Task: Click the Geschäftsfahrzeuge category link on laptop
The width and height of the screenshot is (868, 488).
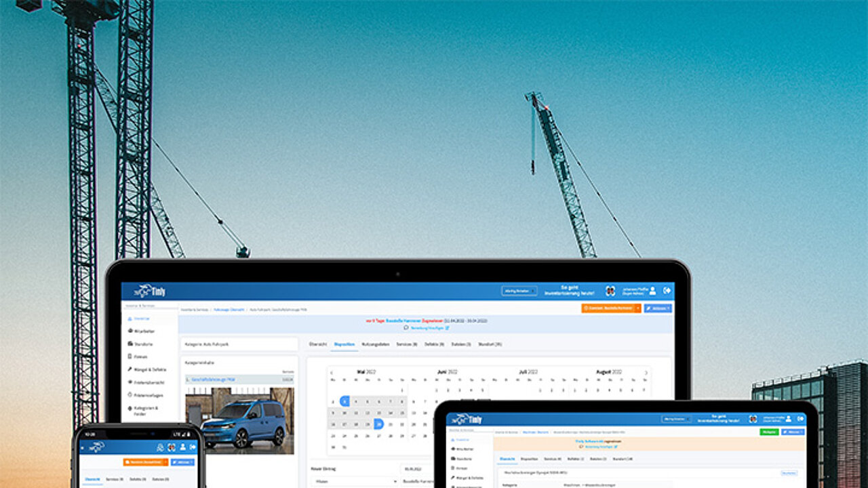Action: 213,380
